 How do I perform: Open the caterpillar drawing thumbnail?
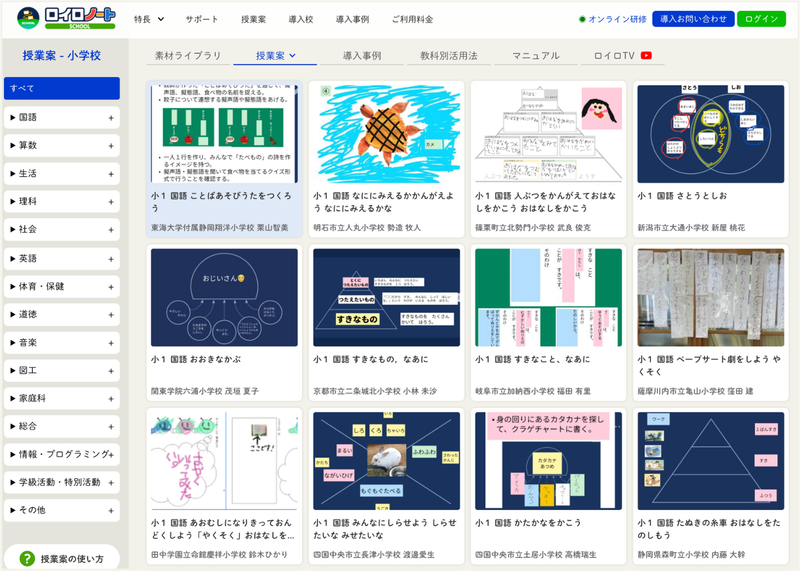coord(224,461)
